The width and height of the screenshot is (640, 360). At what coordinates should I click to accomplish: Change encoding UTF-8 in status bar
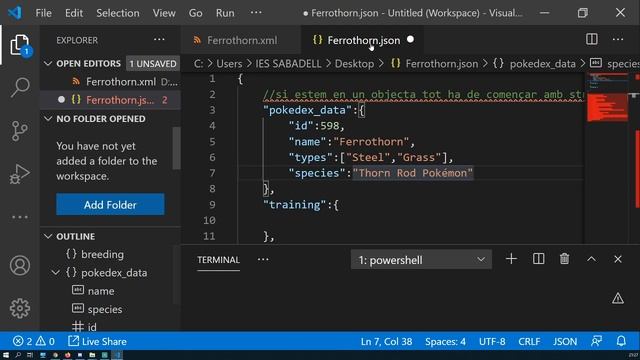click(492, 341)
